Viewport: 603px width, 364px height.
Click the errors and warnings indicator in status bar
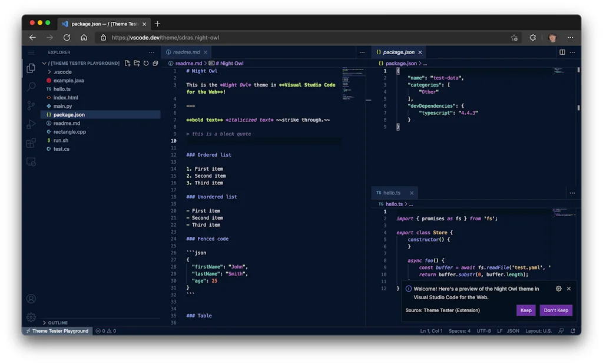tap(105, 330)
